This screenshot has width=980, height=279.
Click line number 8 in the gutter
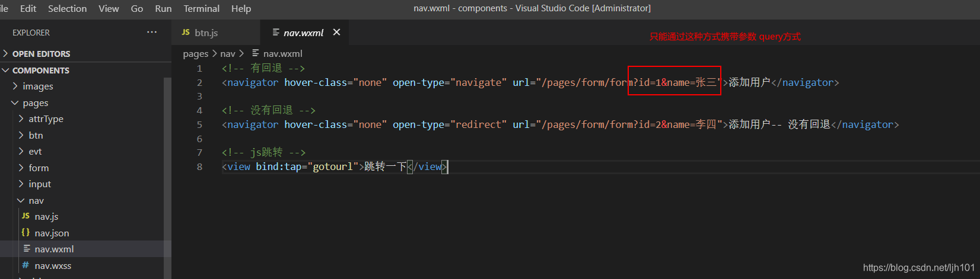coord(199,167)
